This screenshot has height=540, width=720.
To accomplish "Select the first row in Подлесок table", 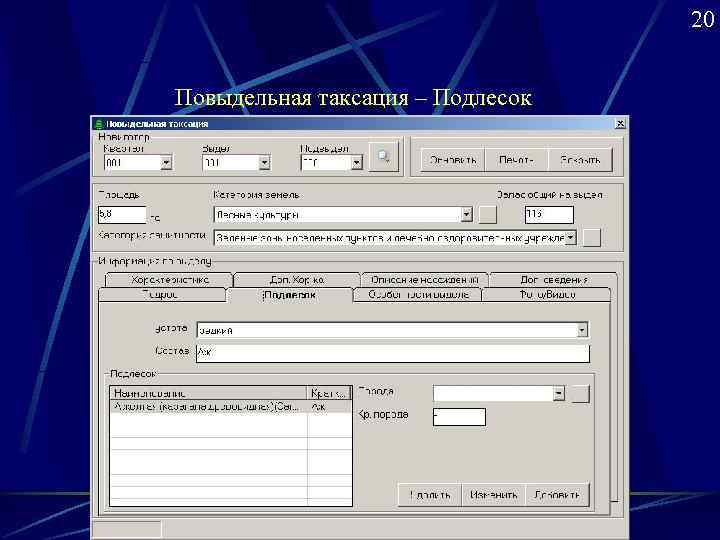I will (x=231, y=407).
